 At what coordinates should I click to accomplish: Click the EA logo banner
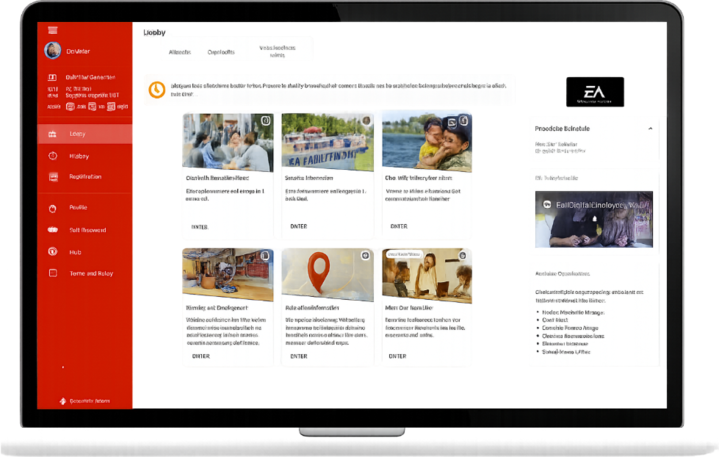coord(594,92)
